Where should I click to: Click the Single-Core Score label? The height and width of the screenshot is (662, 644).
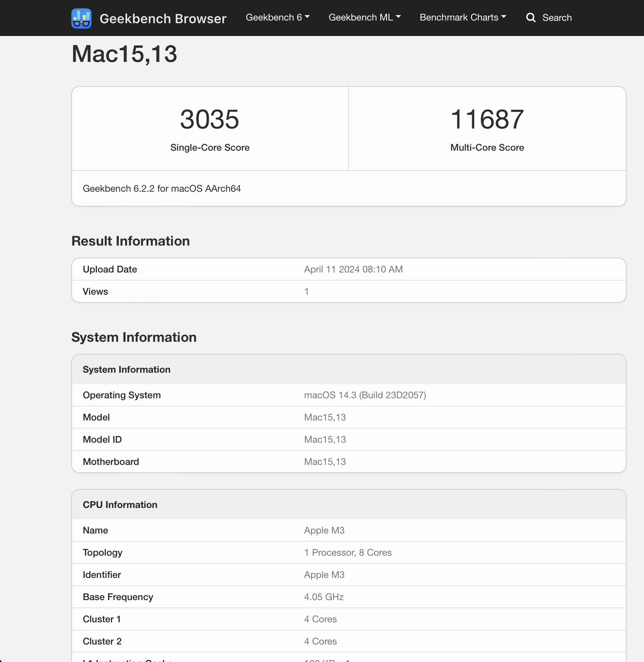[210, 147]
